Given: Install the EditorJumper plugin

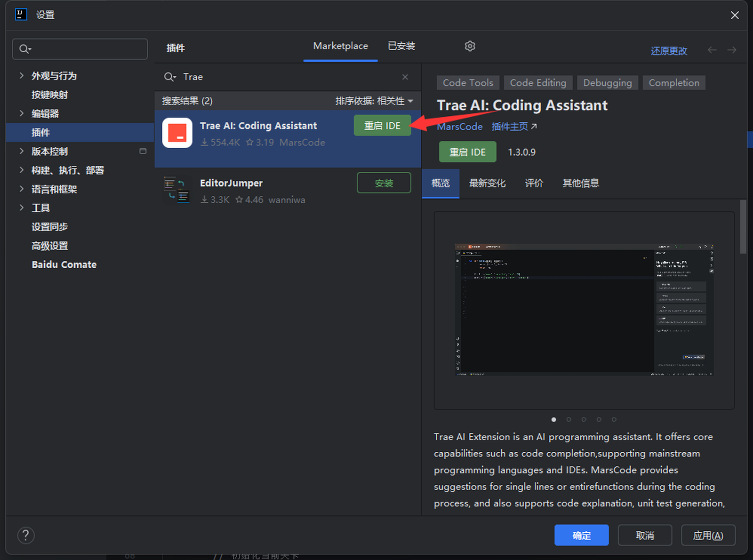Looking at the screenshot, I should [x=384, y=183].
